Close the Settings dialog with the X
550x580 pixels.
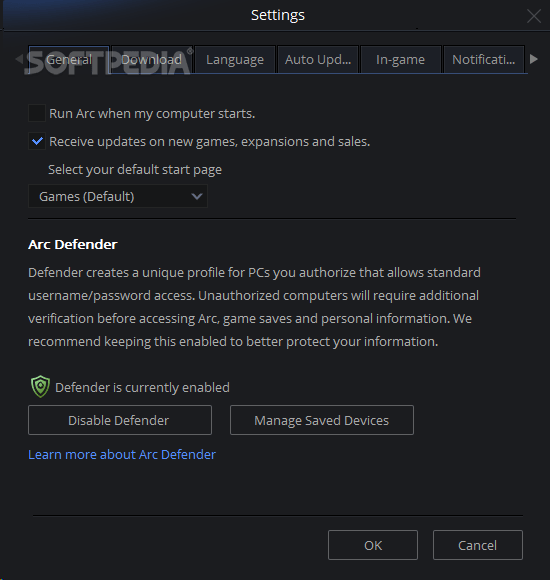pos(534,16)
